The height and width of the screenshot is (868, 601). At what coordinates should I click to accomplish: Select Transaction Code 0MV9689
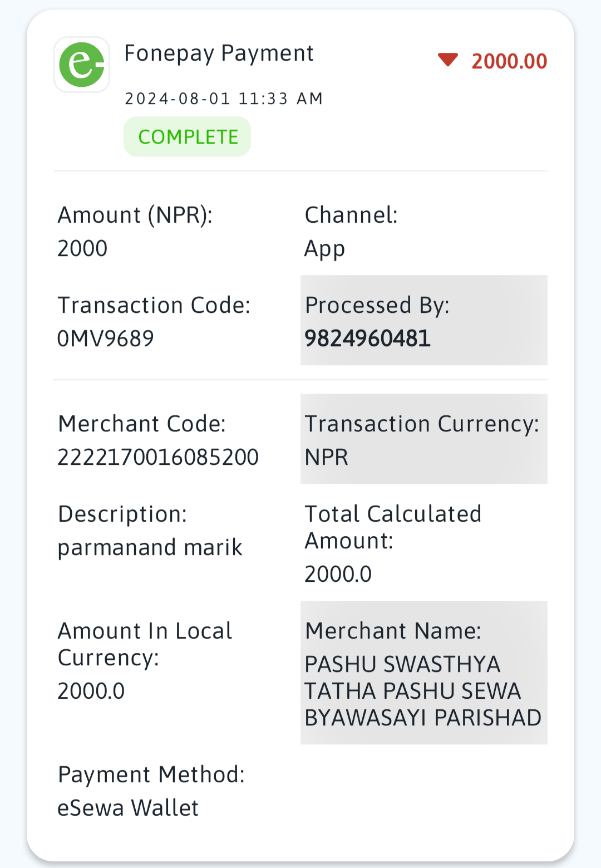pyautogui.click(x=106, y=339)
